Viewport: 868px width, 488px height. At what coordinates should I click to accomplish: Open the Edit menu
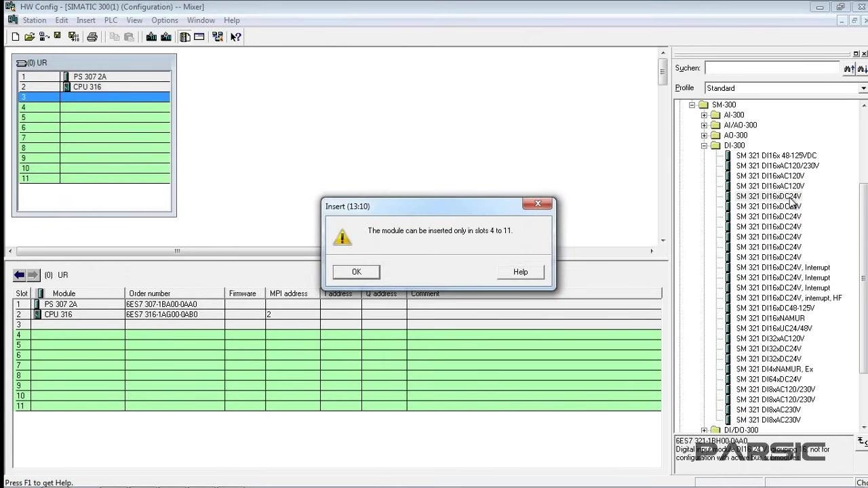pos(62,20)
